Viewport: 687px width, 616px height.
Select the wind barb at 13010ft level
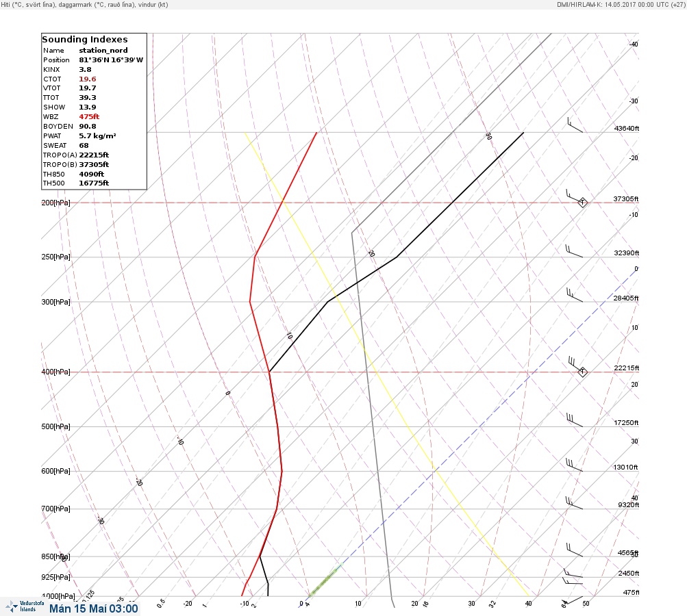[574, 465]
